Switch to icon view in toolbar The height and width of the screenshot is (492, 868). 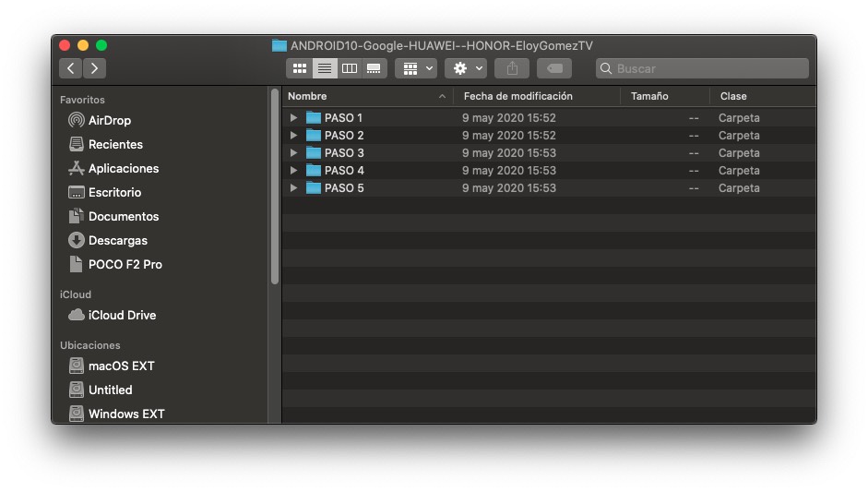pos(299,68)
